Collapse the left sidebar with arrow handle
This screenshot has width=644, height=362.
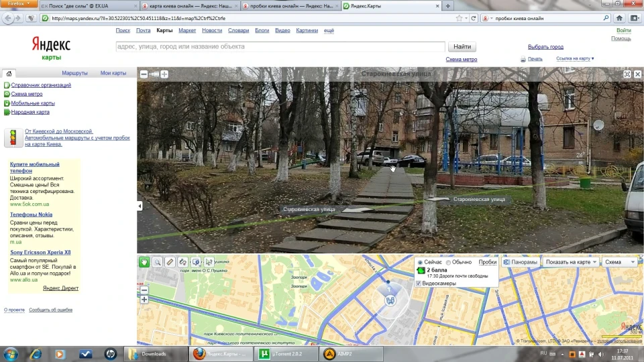140,206
